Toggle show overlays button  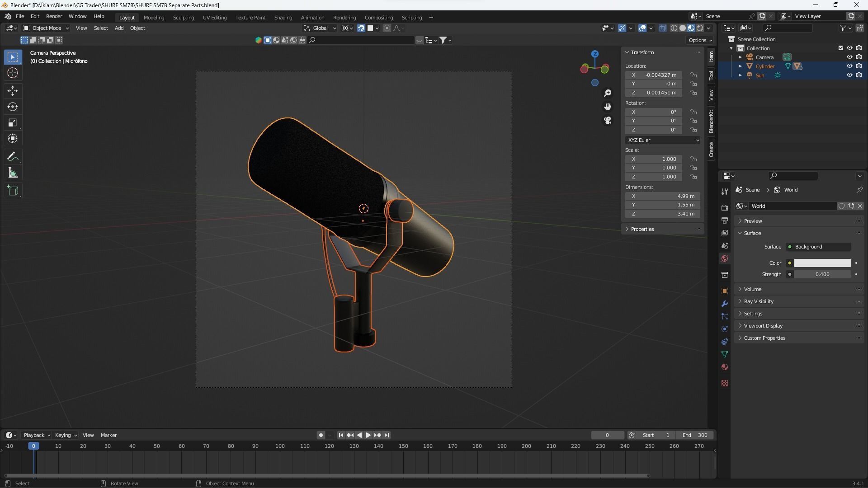[642, 28]
